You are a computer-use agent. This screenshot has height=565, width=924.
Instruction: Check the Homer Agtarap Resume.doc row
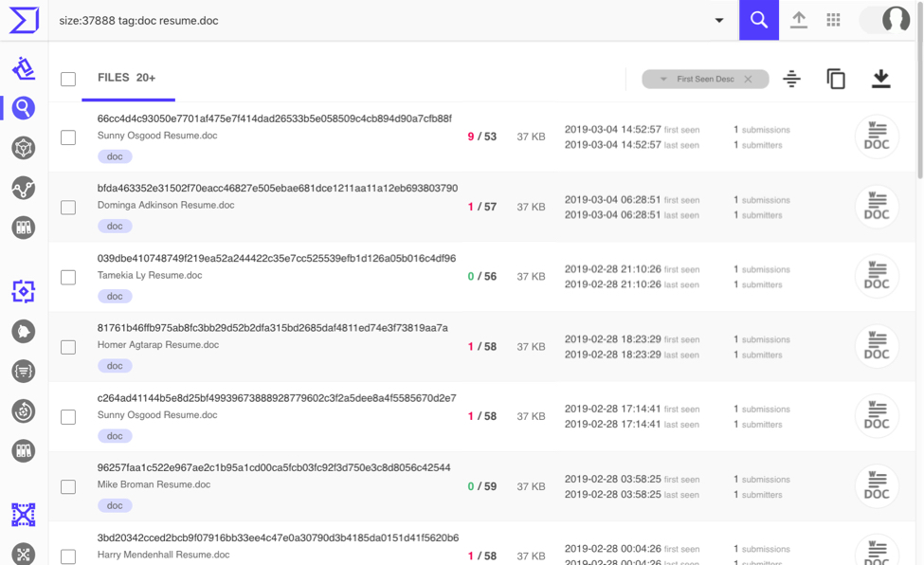point(68,347)
